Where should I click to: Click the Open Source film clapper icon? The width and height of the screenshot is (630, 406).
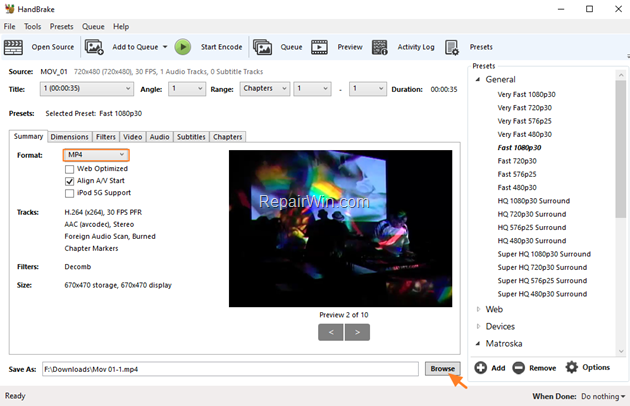point(13,47)
